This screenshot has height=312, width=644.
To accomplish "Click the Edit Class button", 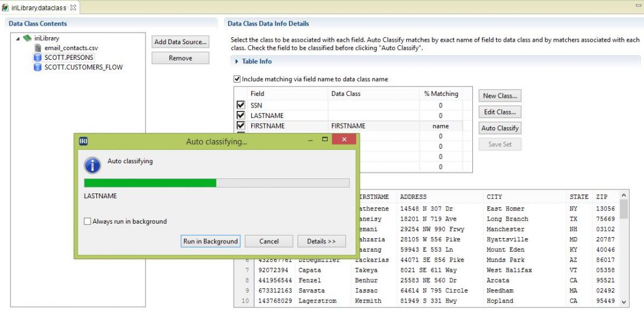I will (500, 112).
